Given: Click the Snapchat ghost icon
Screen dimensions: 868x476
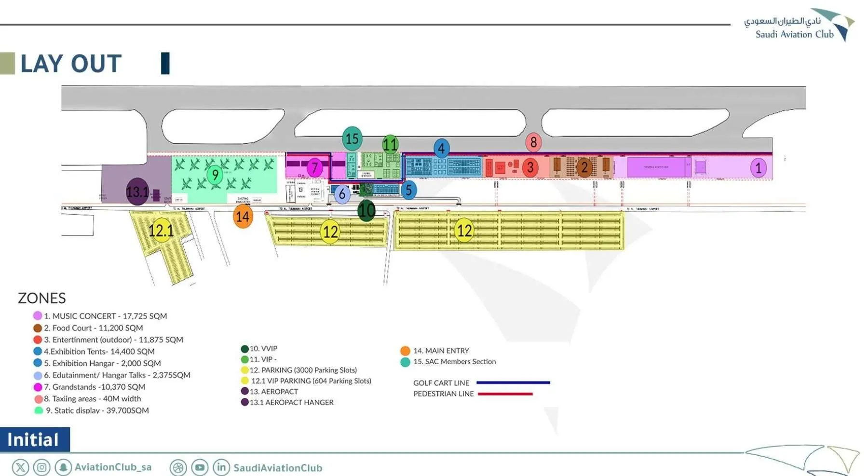Looking at the screenshot, I should tap(63, 467).
